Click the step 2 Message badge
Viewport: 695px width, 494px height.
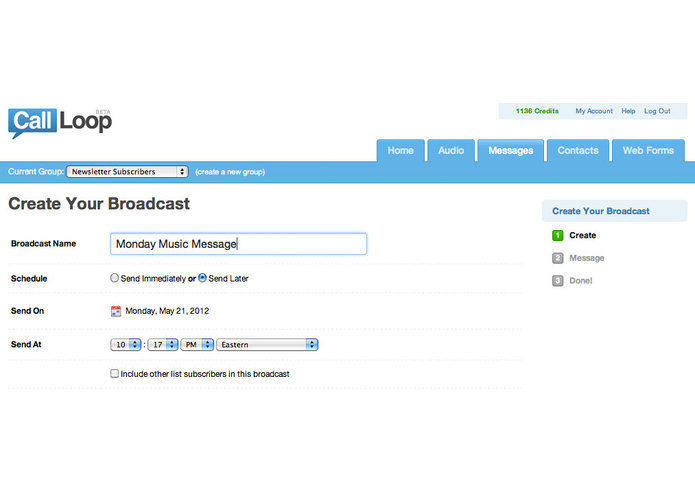558,258
